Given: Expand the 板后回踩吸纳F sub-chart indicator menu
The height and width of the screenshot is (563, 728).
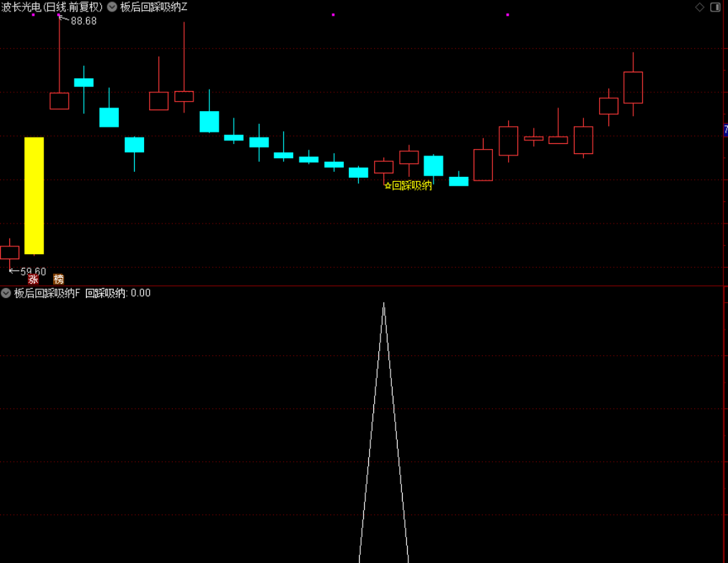Looking at the screenshot, I should point(6,293).
